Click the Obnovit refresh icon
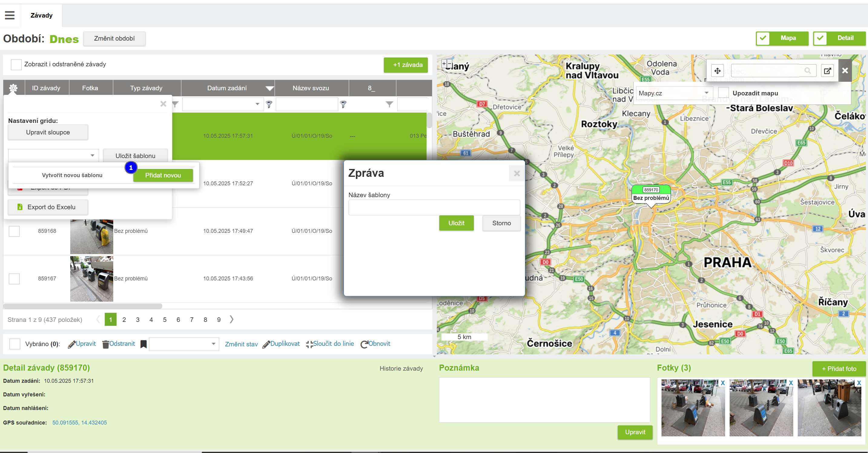This screenshot has width=868, height=453. click(364, 344)
